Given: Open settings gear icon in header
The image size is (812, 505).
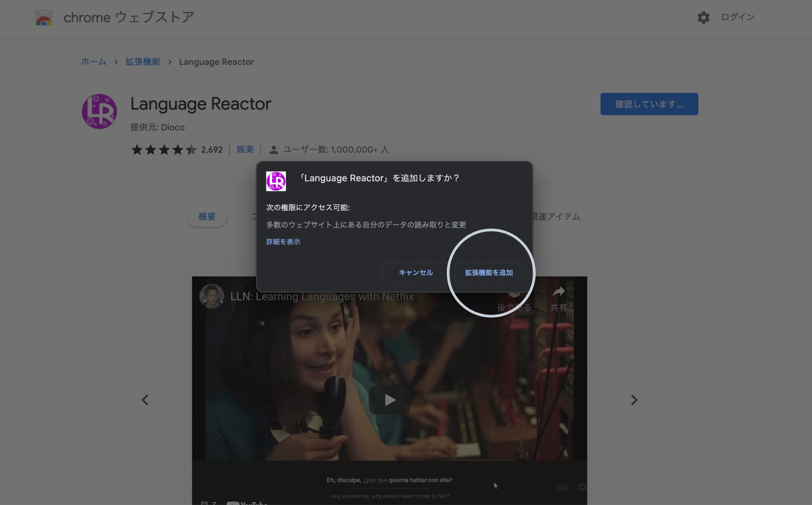Looking at the screenshot, I should [703, 17].
